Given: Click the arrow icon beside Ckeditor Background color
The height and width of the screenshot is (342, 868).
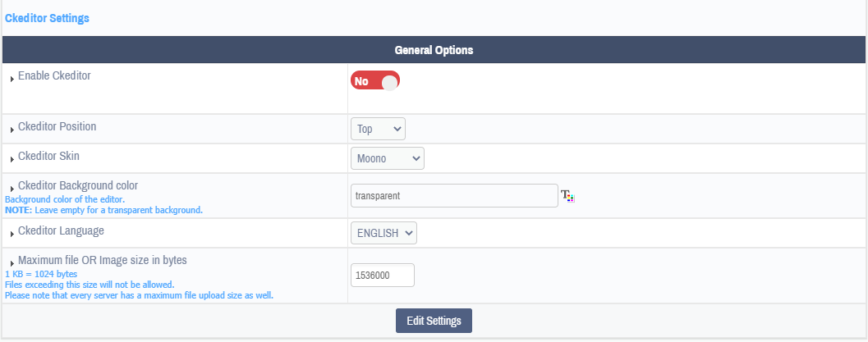Looking at the screenshot, I should pyautogui.click(x=12, y=189).
